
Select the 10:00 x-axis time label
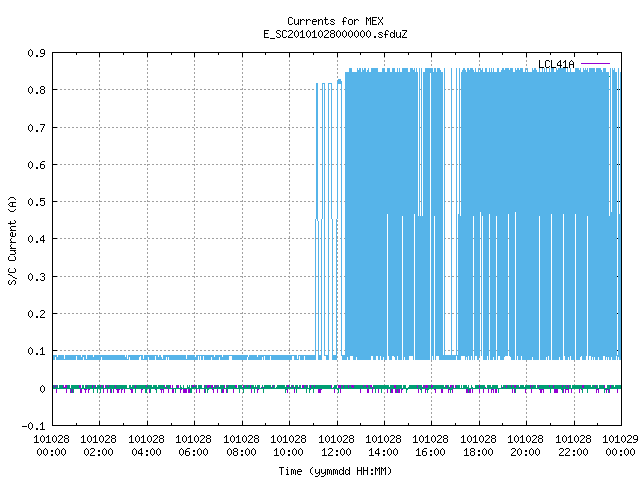click(288, 452)
